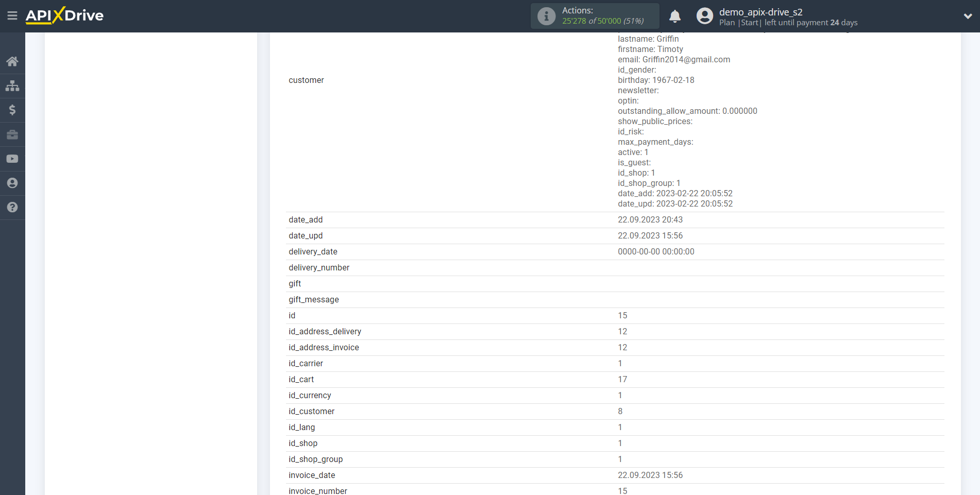Viewport: 980px width, 495px height.
Task: Select the invoice_date value 22.09.2023 15:56
Action: pos(650,475)
